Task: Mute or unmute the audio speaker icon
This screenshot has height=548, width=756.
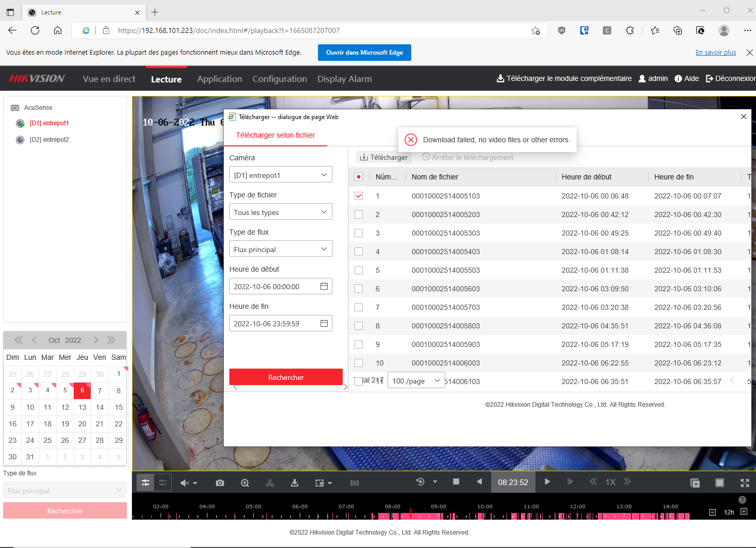Action: point(184,483)
